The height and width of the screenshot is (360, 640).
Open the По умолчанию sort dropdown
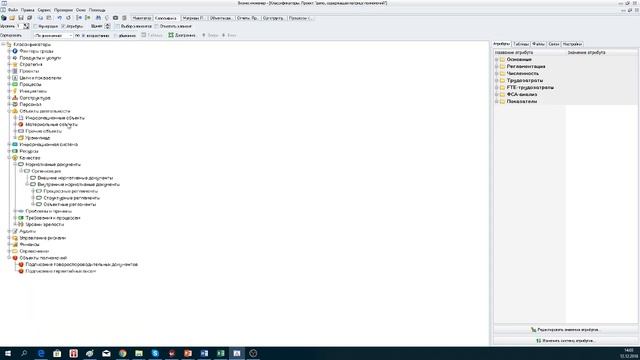click(53, 36)
